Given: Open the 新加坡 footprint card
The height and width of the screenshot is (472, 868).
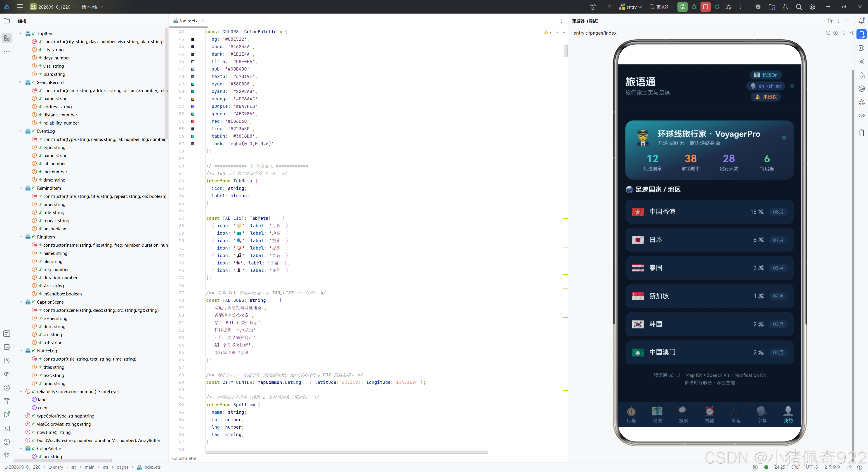Looking at the screenshot, I should [x=709, y=296].
